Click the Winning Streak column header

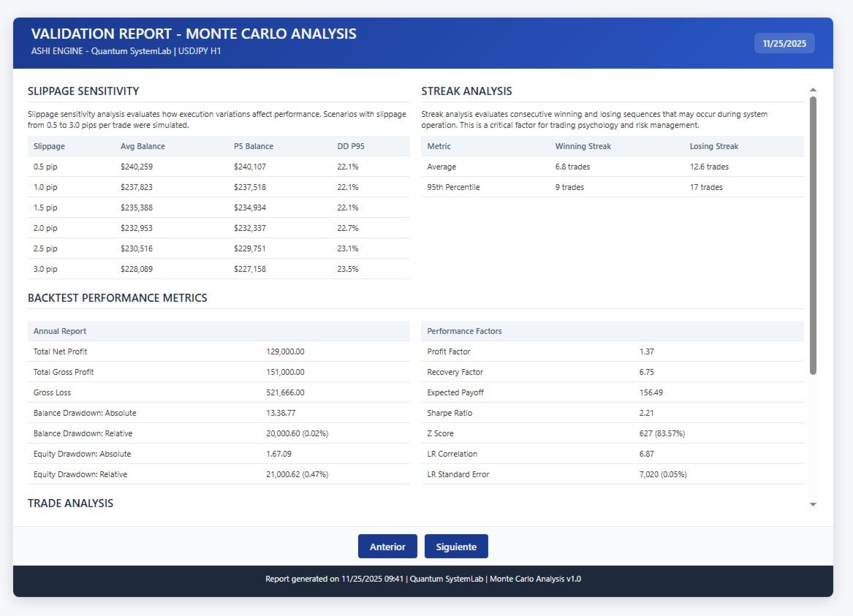[583, 146]
